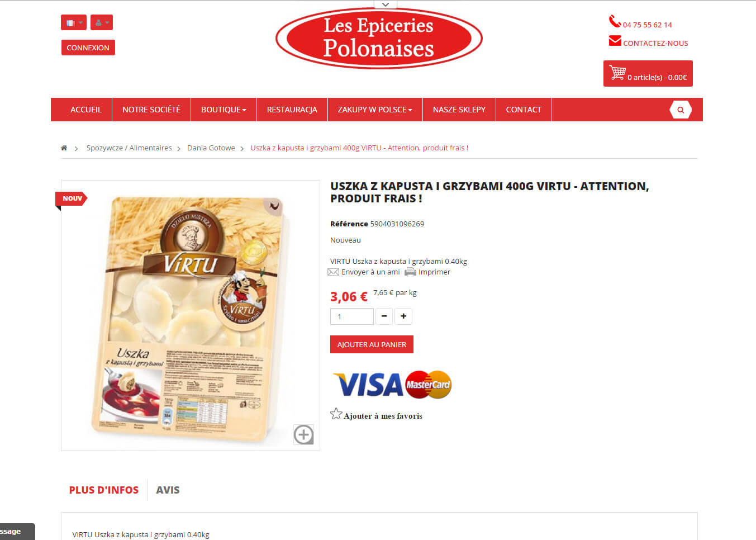The height and width of the screenshot is (540, 756).
Task: Expand the Zakupy w Polsce menu
Action: point(375,110)
